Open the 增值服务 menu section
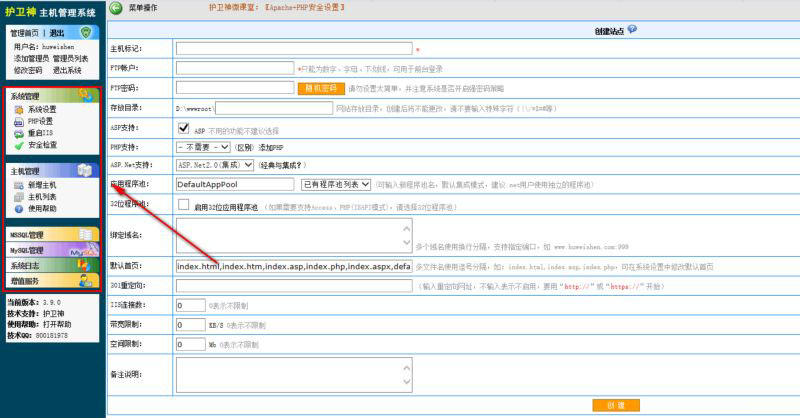The height and width of the screenshot is (418, 800). (x=53, y=281)
